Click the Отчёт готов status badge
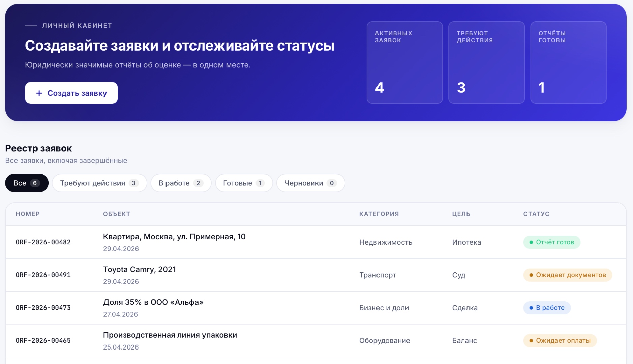 coord(551,242)
